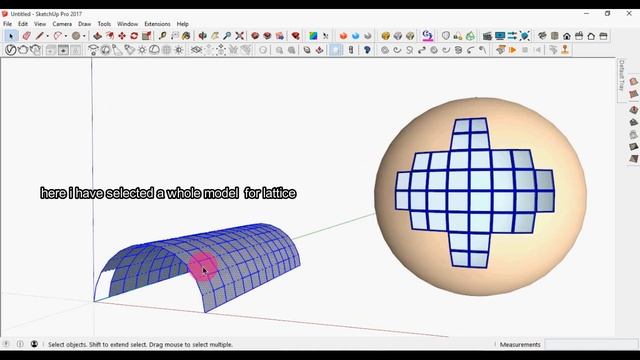Choose the Offset tool
The height and width of the screenshot is (360, 640).
[109, 36]
